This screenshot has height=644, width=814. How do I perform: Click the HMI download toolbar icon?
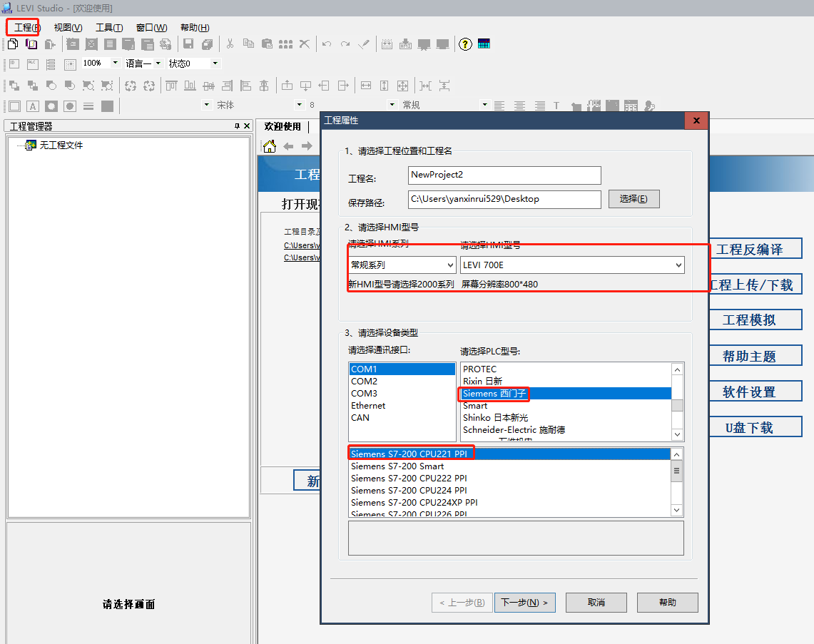(x=405, y=44)
